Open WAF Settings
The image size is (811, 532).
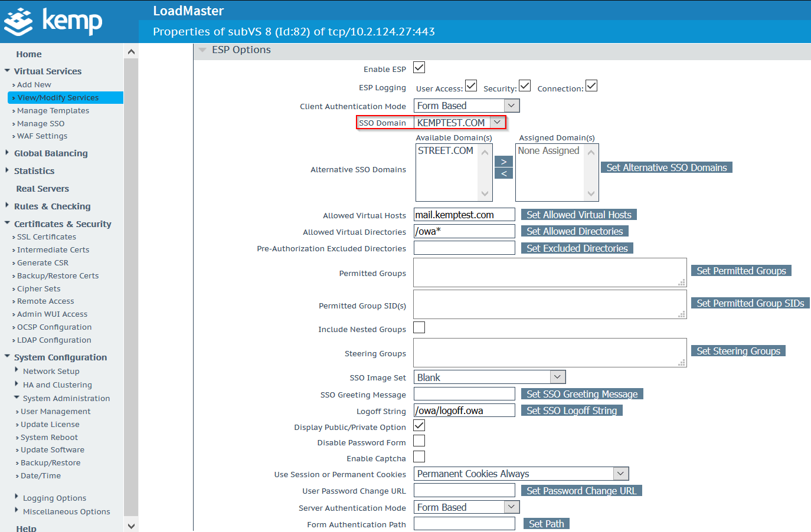coord(42,136)
